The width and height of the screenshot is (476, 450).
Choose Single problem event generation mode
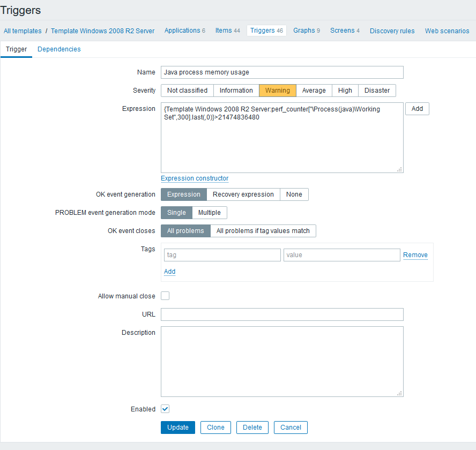176,213
